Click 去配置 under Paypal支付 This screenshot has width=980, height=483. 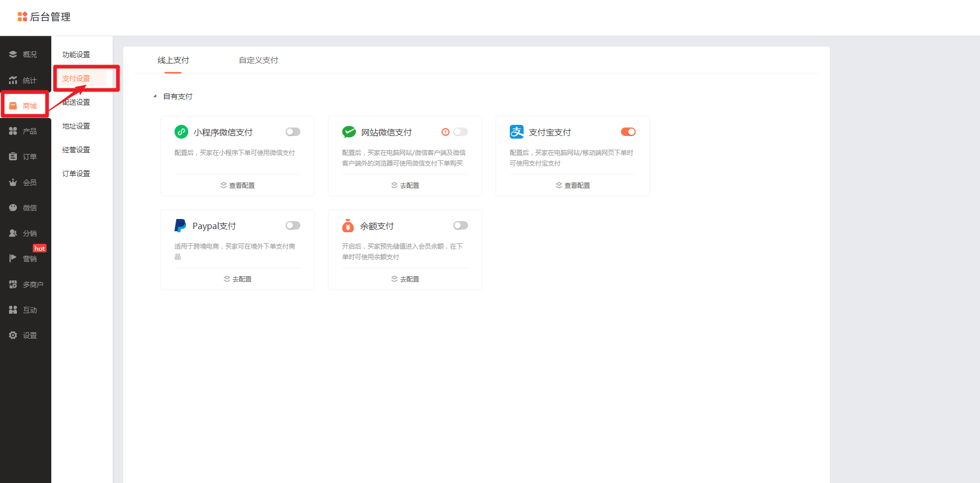point(242,279)
